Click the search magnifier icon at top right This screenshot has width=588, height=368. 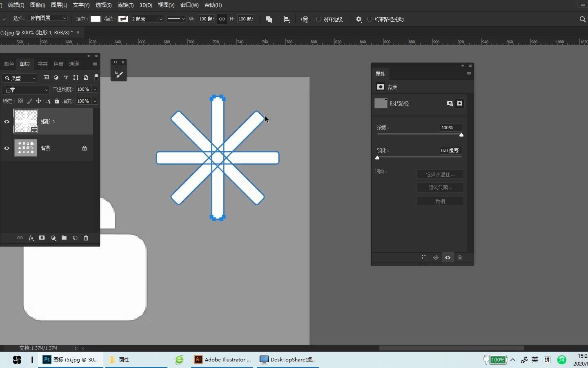(583, 19)
